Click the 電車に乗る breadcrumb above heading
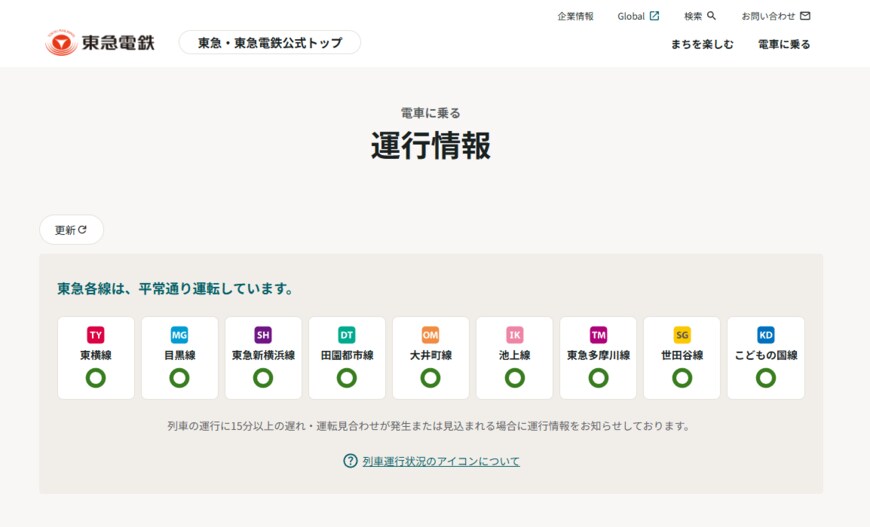Image resolution: width=870 pixels, height=527 pixels. [431, 113]
